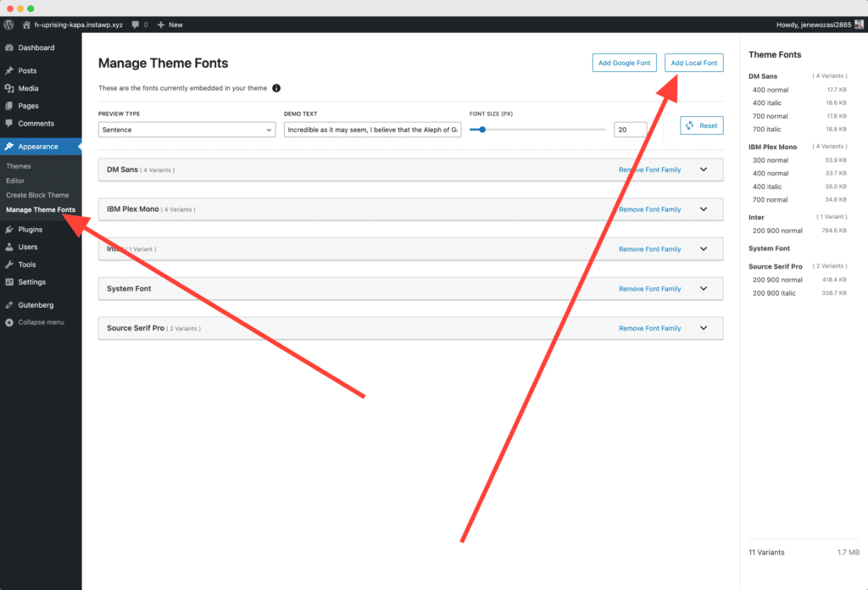Click the Add Google Font button
Viewport: 868px width, 590px height.
point(625,63)
